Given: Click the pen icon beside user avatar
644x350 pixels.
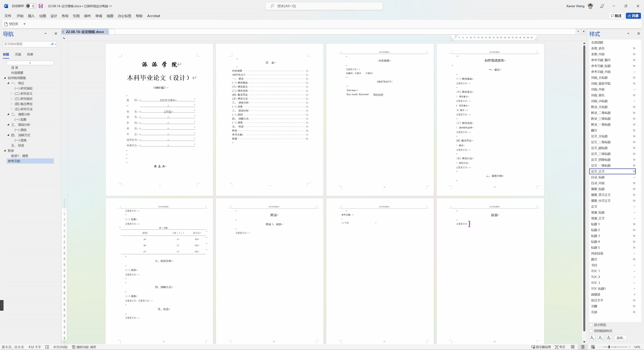Looking at the screenshot, I should coord(602,6).
